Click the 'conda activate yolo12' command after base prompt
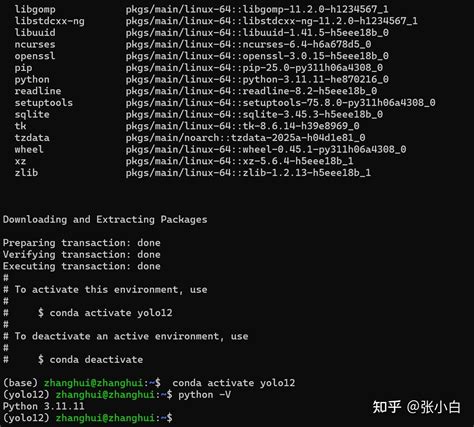Viewport: 474px width, 427px height. pos(234,383)
